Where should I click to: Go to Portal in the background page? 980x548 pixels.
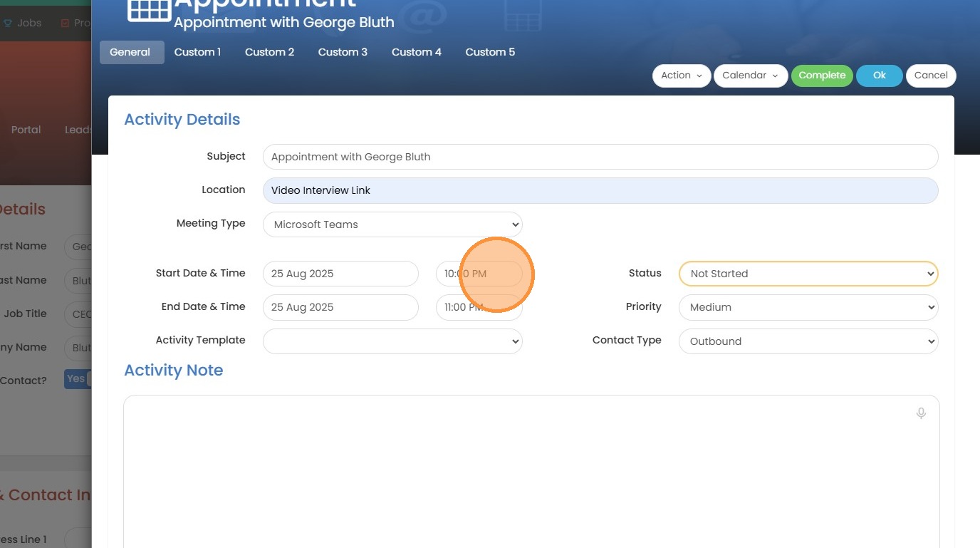[x=26, y=130]
